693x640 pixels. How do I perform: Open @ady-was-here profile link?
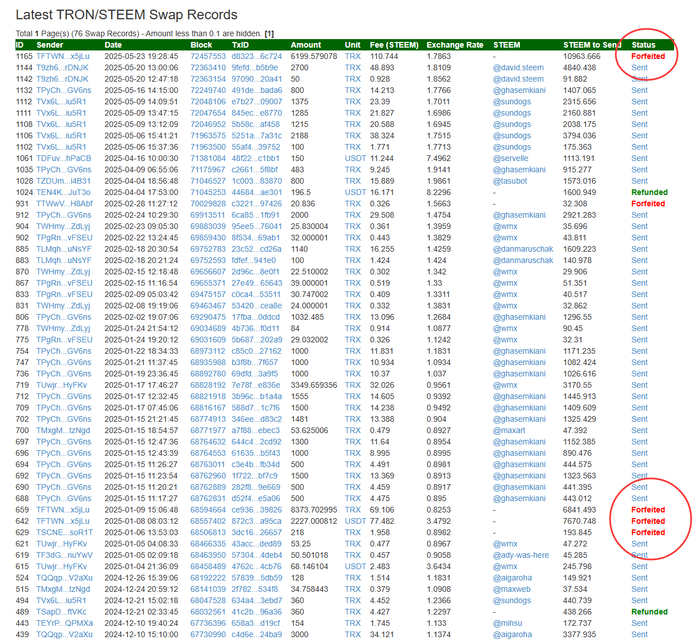coord(521,555)
